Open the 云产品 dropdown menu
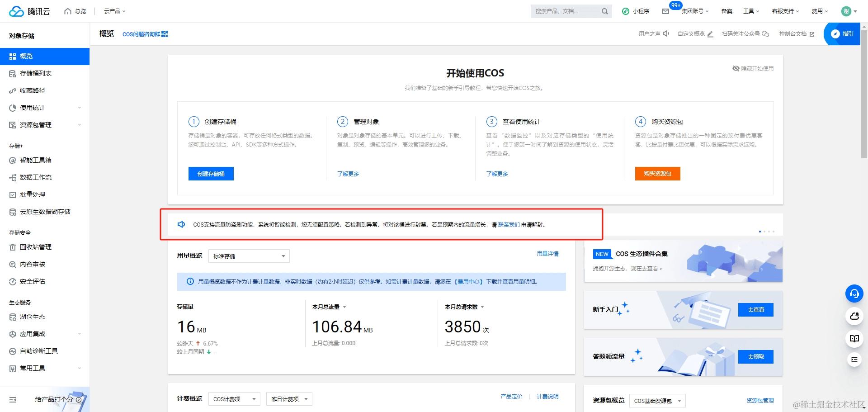This screenshot has height=412, width=868. (x=115, y=11)
